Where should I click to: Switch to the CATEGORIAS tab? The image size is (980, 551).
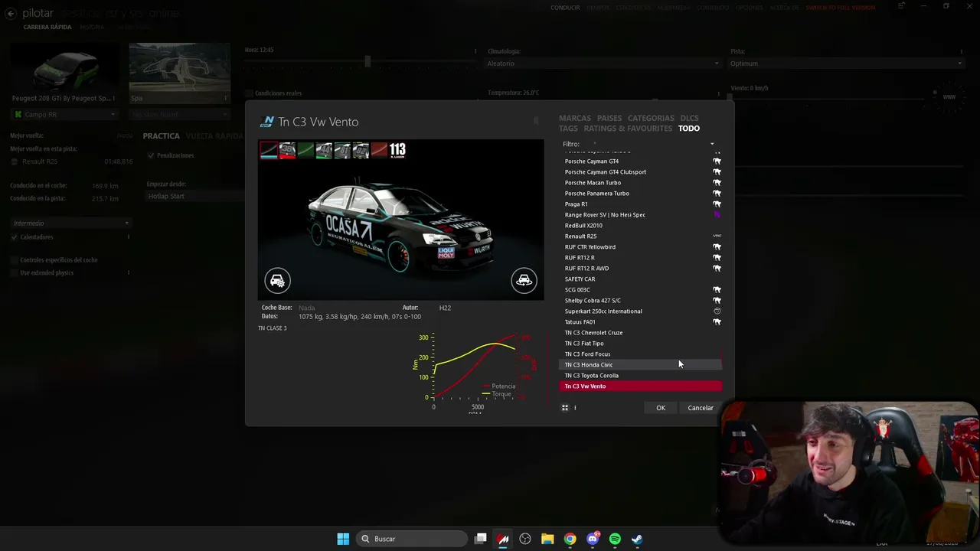tap(651, 118)
